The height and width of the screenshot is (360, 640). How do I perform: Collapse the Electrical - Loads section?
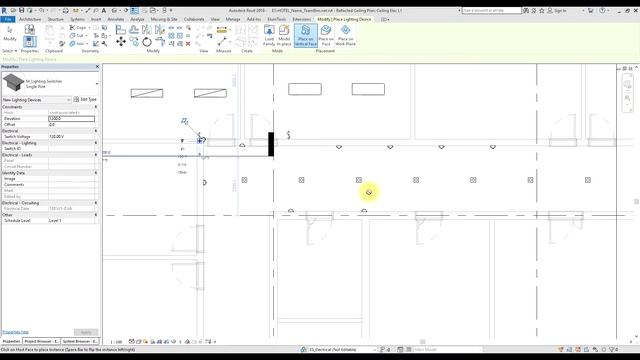coord(96,155)
